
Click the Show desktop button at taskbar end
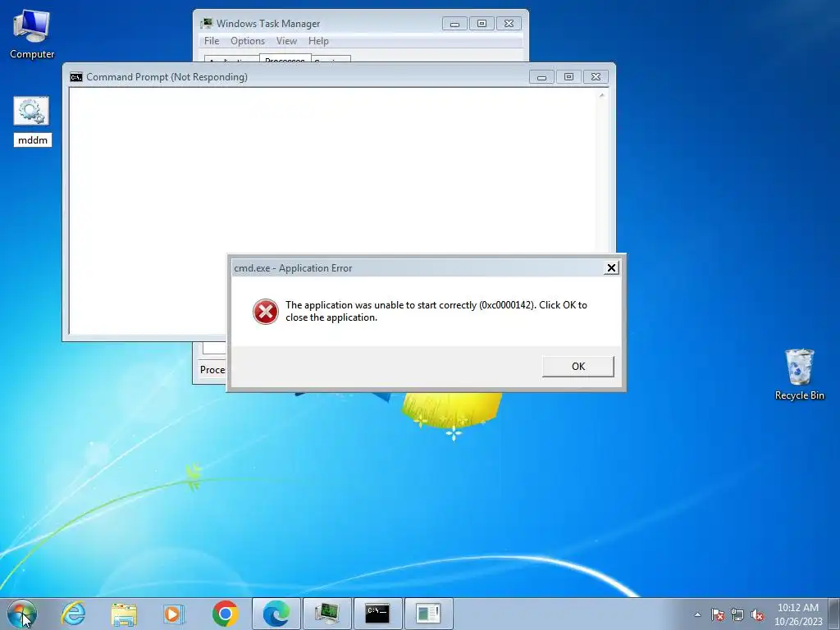coord(834,614)
